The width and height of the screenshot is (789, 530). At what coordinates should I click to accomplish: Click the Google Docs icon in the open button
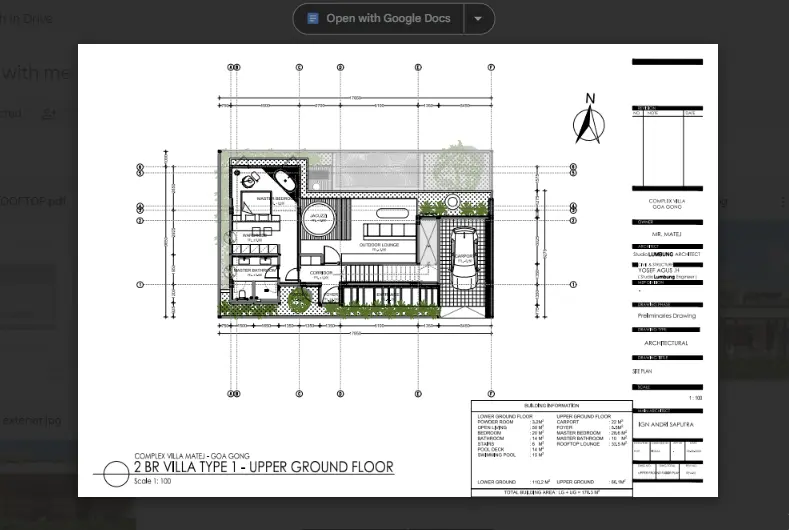[312, 19]
